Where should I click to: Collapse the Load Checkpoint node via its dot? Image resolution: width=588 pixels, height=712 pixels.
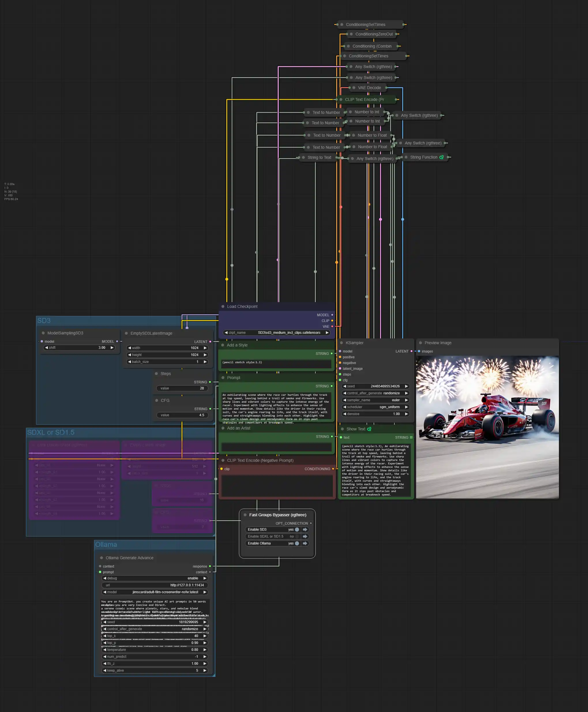coord(223,306)
